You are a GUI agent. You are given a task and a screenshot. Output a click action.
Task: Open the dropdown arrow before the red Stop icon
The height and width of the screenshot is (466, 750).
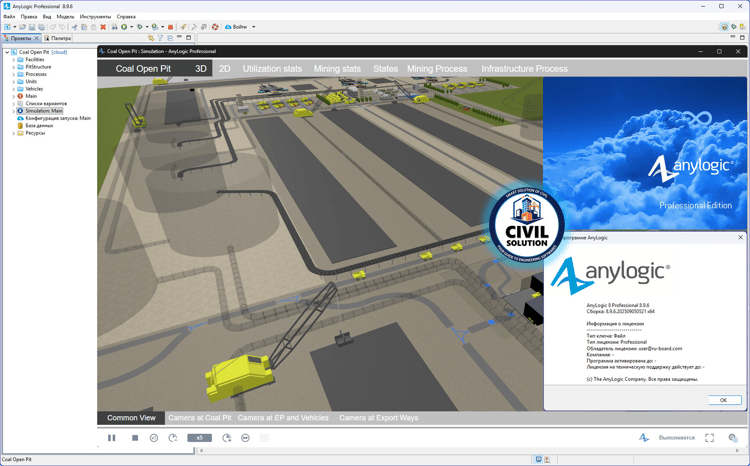[x=162, y=27]
